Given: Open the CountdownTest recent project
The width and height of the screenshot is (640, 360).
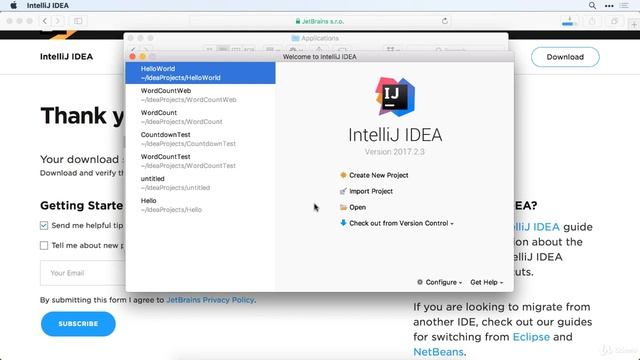Looking at the screenshot, I should [x=200, y=139].
